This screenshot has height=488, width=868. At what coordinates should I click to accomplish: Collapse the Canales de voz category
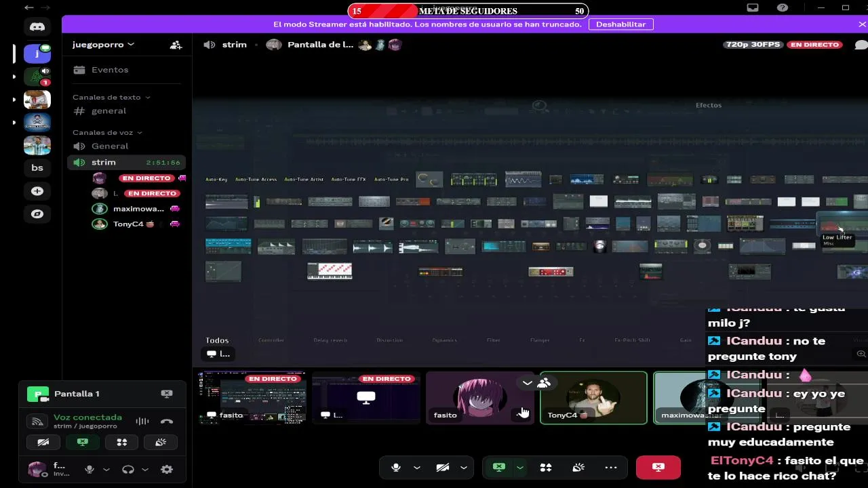(107, 133)
